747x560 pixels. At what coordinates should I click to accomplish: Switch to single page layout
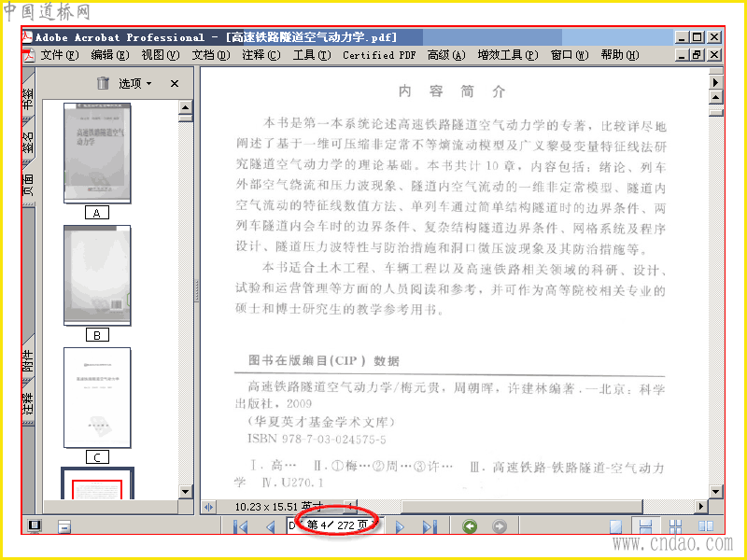(x=616, y=526)
